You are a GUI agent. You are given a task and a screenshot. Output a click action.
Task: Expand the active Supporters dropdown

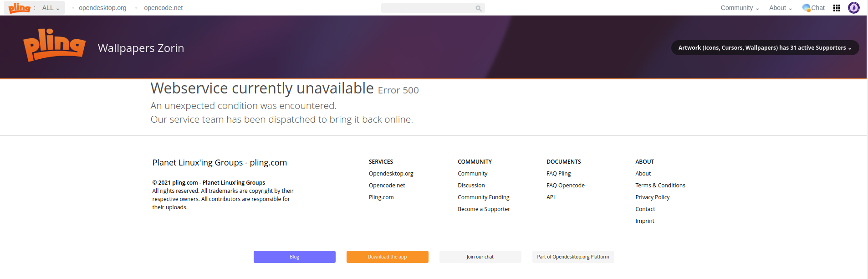(x=765, y=48)
